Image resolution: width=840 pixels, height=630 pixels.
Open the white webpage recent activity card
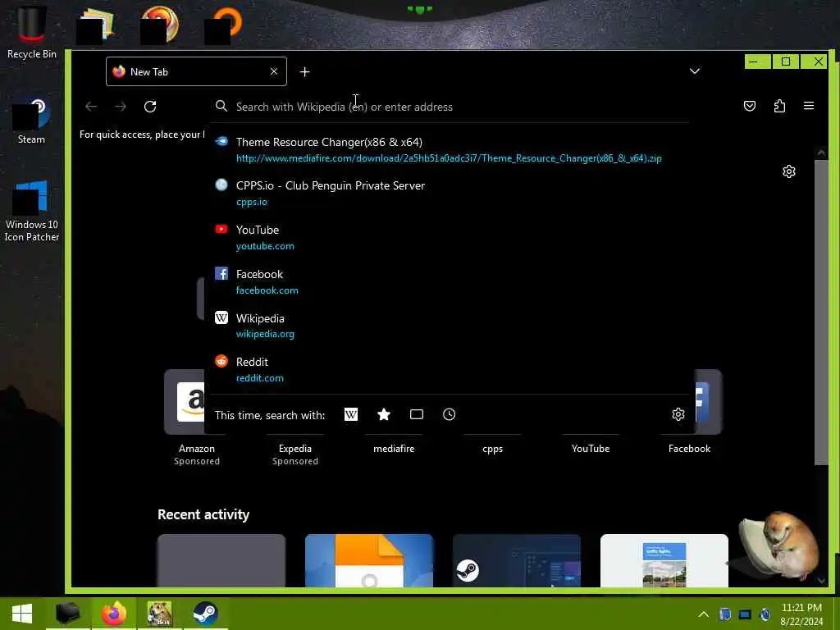click(664, 560)
